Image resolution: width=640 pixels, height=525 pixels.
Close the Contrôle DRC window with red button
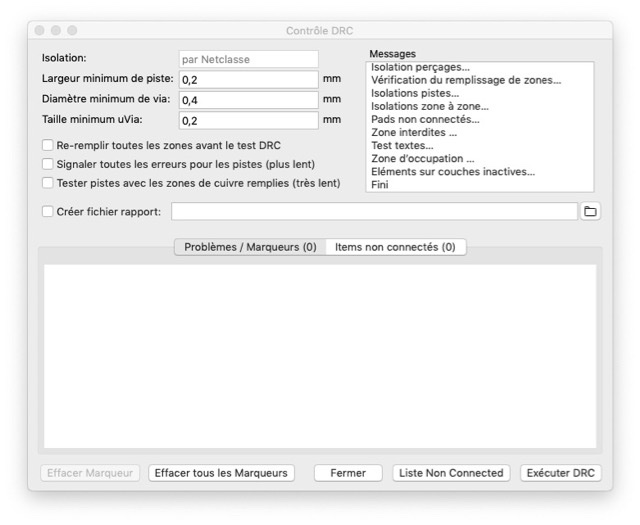[40, 31]
